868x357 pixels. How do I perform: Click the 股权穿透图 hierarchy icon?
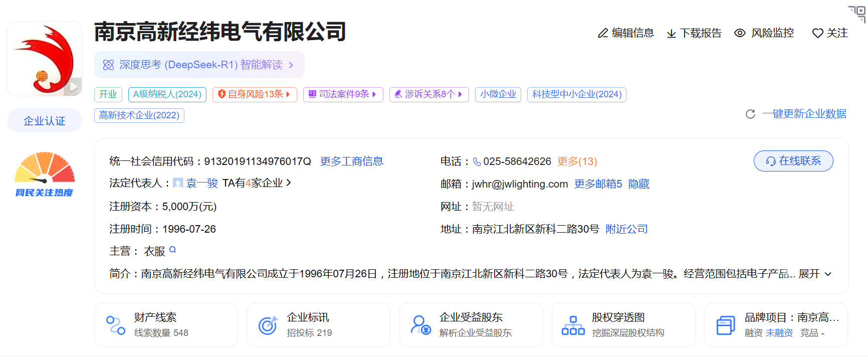[x=573, y=325]
